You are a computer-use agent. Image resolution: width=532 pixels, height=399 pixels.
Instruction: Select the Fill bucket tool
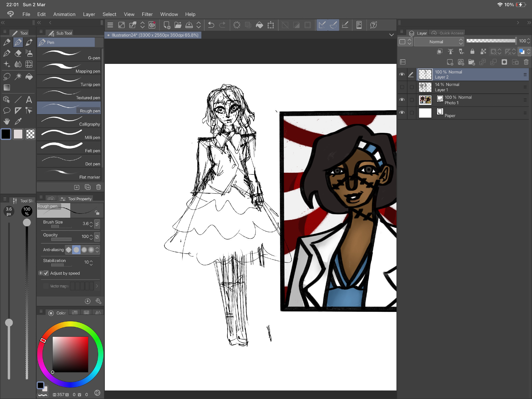(29, 77)
